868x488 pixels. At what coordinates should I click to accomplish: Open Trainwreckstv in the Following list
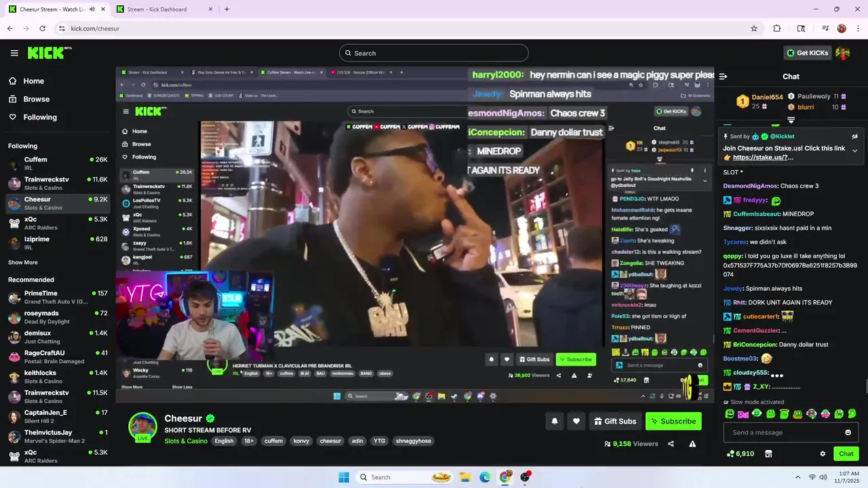tap(58, 183)
